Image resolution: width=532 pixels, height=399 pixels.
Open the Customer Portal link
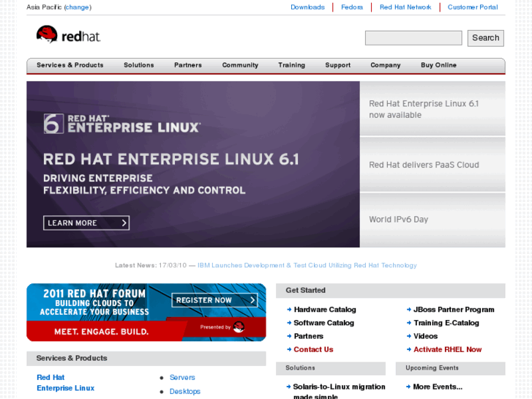point(473,7)
